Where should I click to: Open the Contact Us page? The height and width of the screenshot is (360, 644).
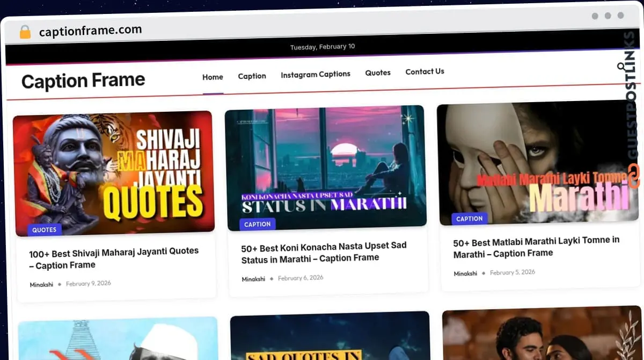click(x=425, y=71)
